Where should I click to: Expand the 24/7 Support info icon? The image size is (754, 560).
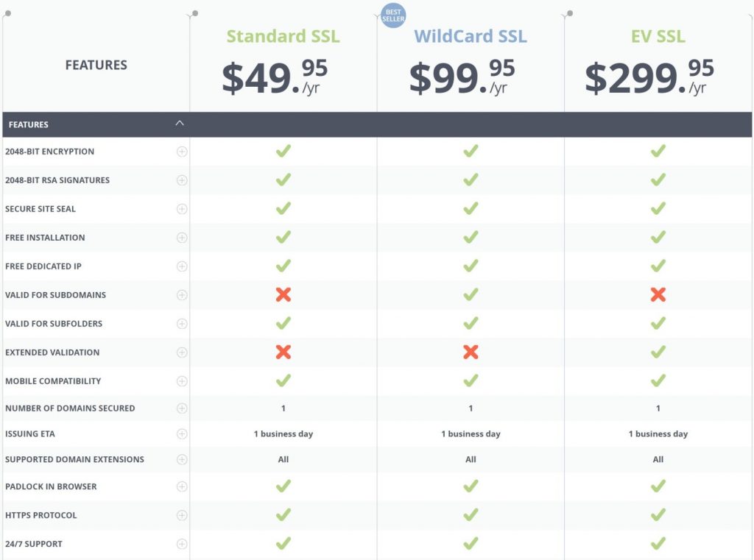point(182,544)
